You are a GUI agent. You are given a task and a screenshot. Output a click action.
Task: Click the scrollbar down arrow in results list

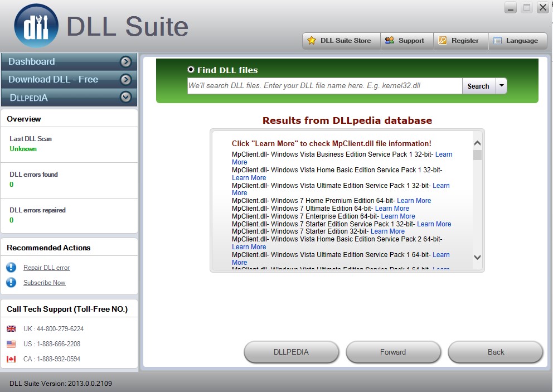click(477, 257)
